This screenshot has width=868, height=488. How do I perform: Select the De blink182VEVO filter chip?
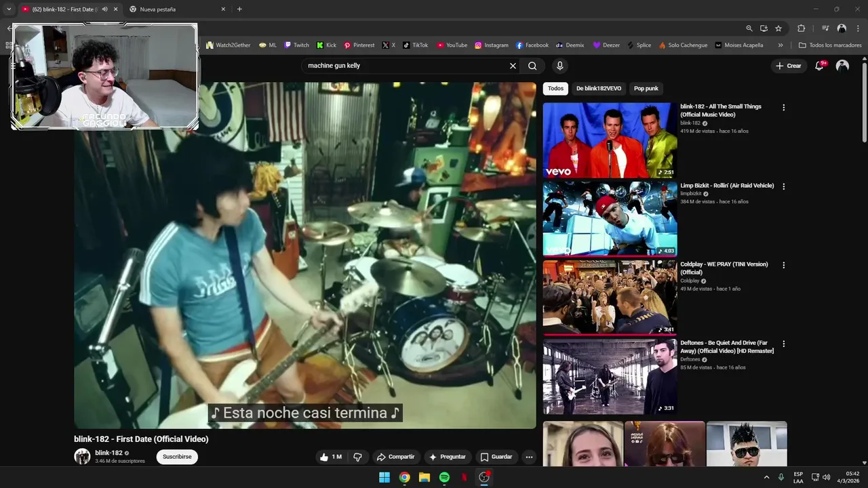(x=599, y=88)
